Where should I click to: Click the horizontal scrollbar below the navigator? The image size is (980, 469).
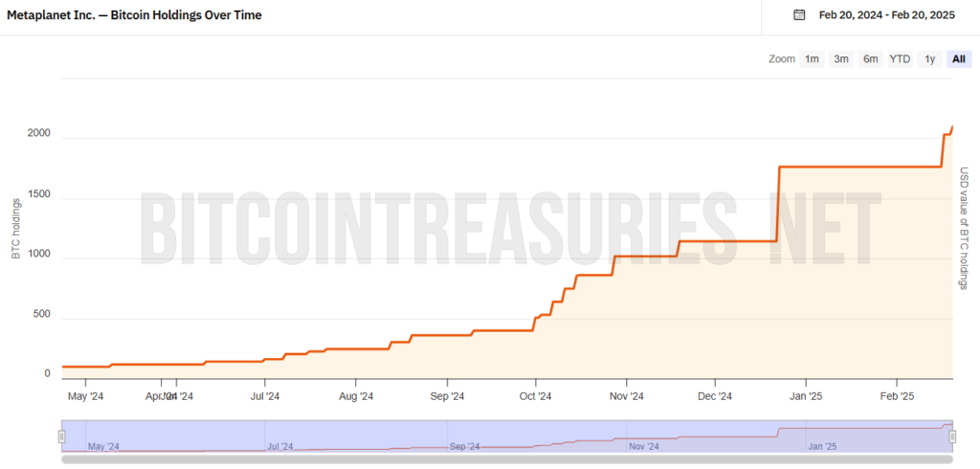(x=507, y=459)
